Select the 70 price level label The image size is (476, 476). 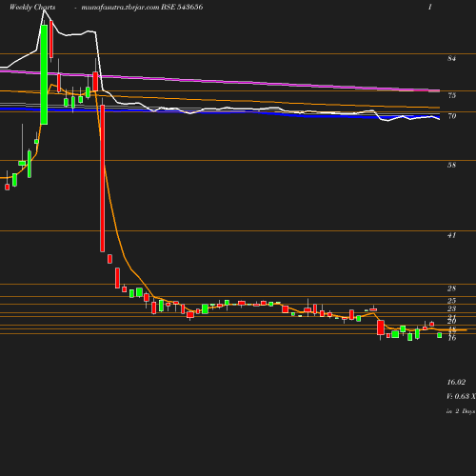coord(451,116)
